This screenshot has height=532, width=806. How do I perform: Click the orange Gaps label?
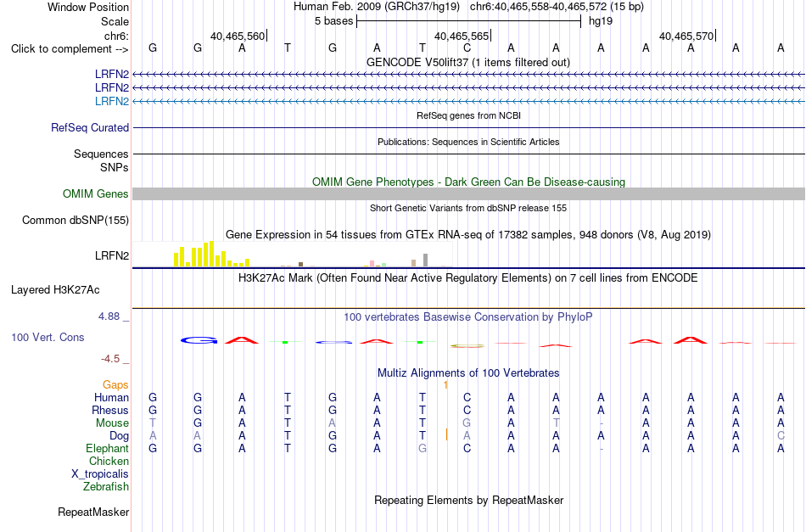(x=115, y=384)
